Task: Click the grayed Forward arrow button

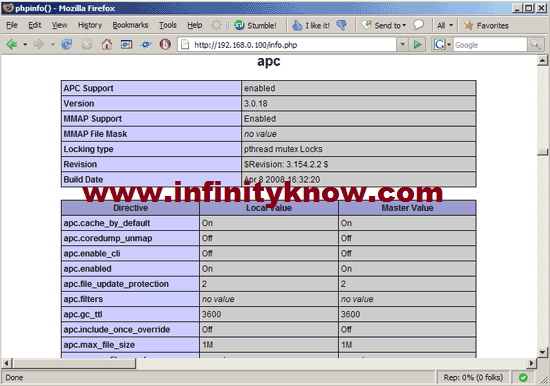Action: pos(39,45)
